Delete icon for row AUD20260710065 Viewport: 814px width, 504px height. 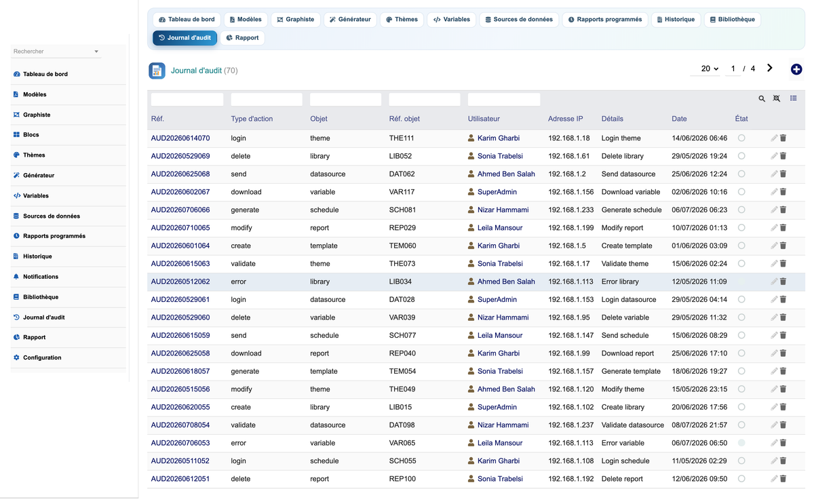point(783,228)
